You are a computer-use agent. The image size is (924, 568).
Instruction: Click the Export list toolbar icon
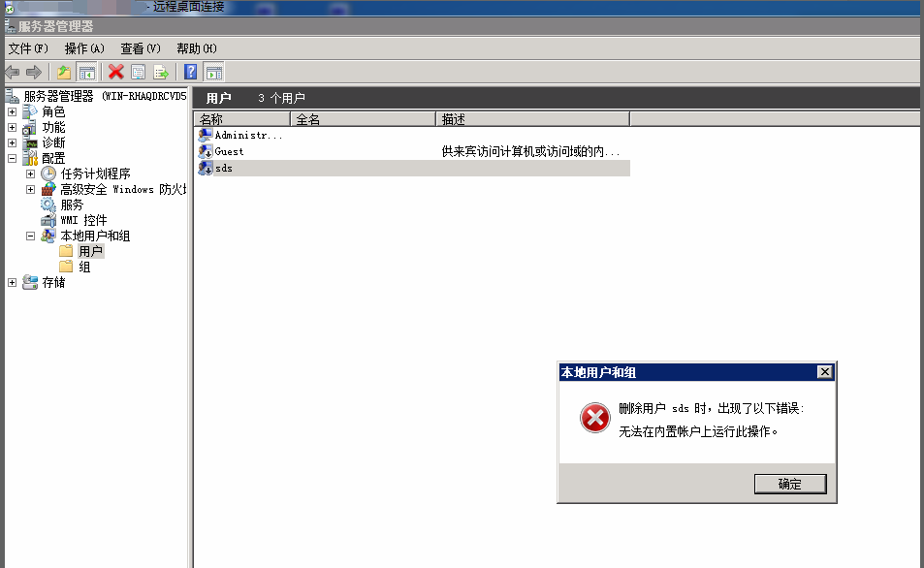[x=161, y=72]
